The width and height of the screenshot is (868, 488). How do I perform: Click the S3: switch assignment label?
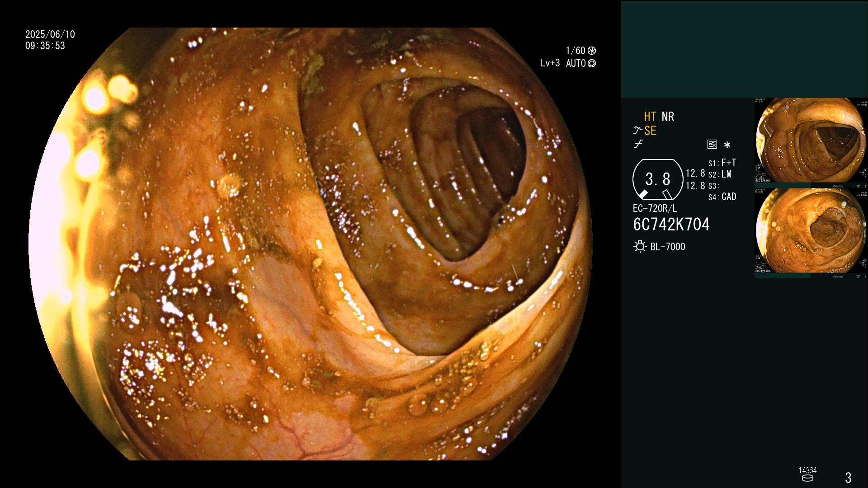click(x=713, y=186)
